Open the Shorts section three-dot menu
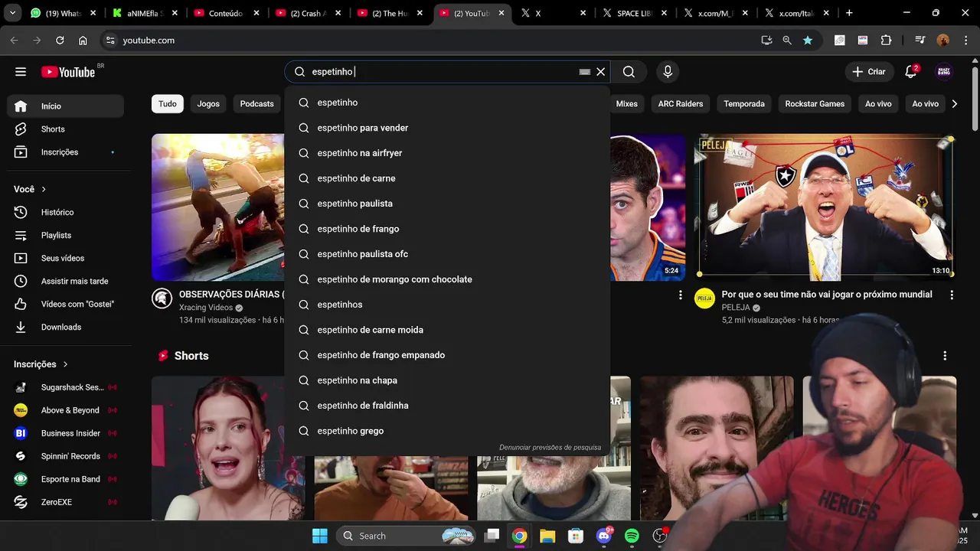 [x=945, y=356]
